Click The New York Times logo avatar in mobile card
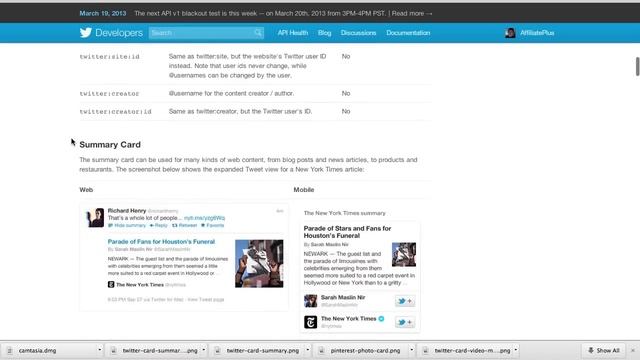The width and height of the screenshot is (640, 360). click(310, 322)
